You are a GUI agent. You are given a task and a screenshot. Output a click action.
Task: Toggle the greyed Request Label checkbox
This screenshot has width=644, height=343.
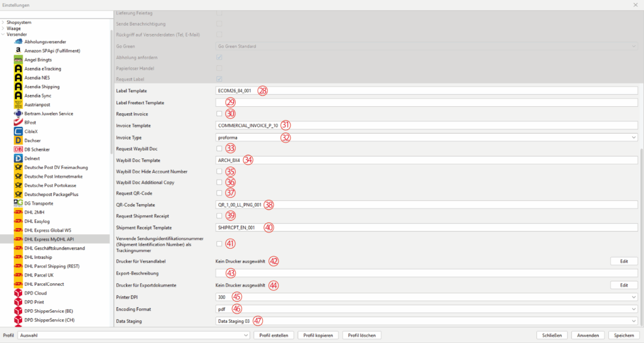click(x=219, y=79)
